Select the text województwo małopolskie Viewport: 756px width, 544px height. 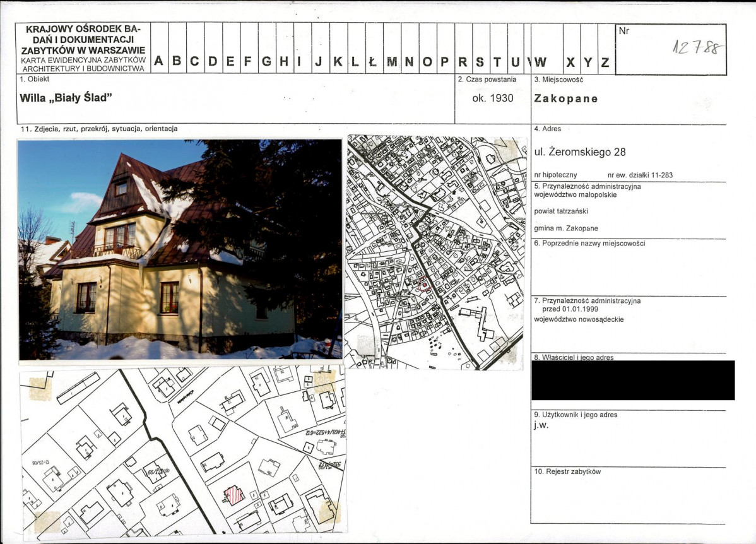tap(575, 195)
